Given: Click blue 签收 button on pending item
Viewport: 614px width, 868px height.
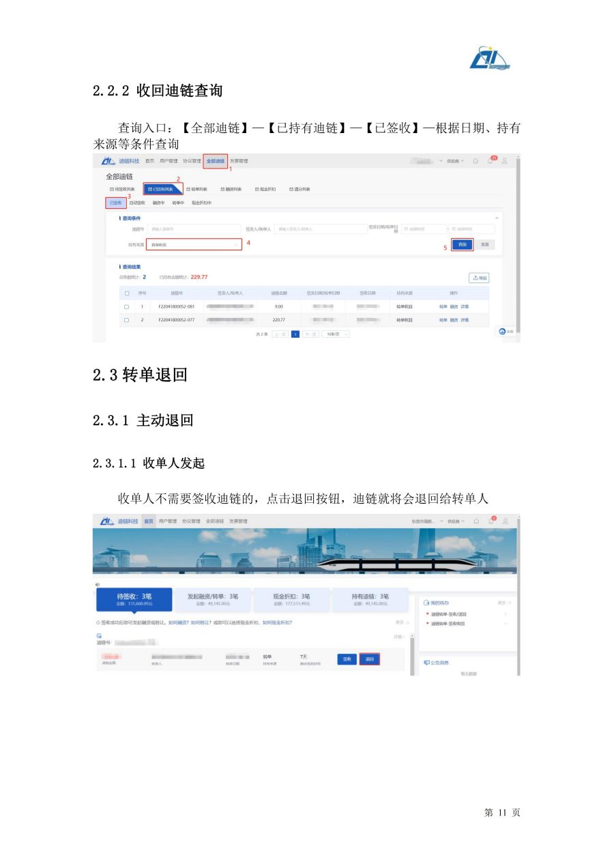Looking at the screenshot, I should (347, 659).
